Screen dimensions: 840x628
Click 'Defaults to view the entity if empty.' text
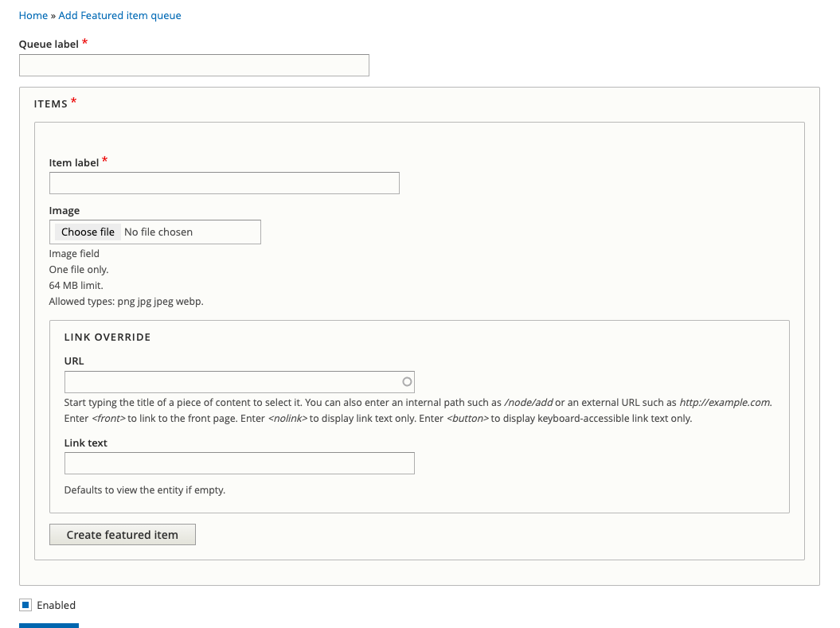[x=145, y=490]
